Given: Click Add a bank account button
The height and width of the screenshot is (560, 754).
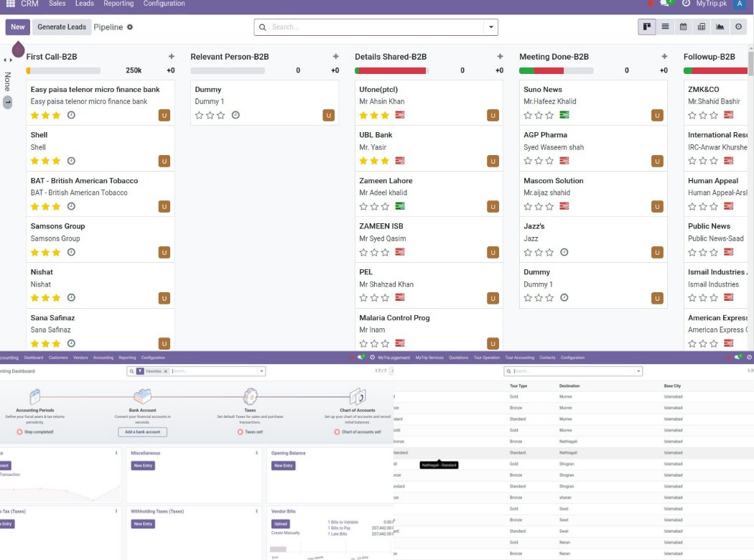Looking at the screenshot, I should click(x=142, y=431).
